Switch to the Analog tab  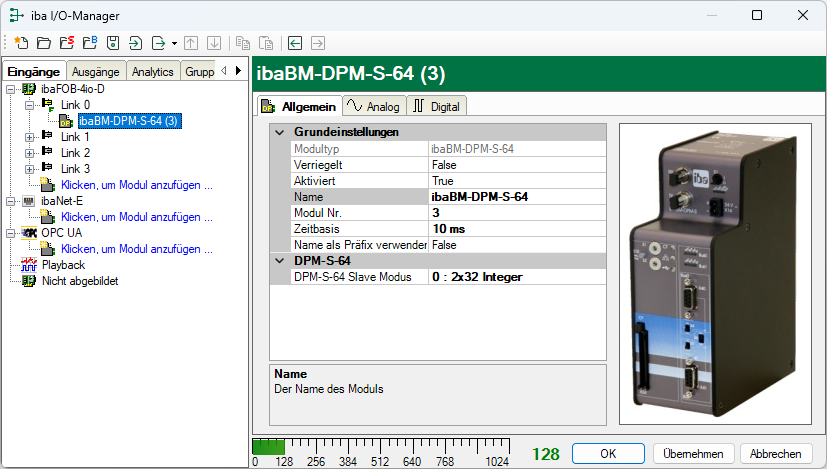tap(372, 107)
